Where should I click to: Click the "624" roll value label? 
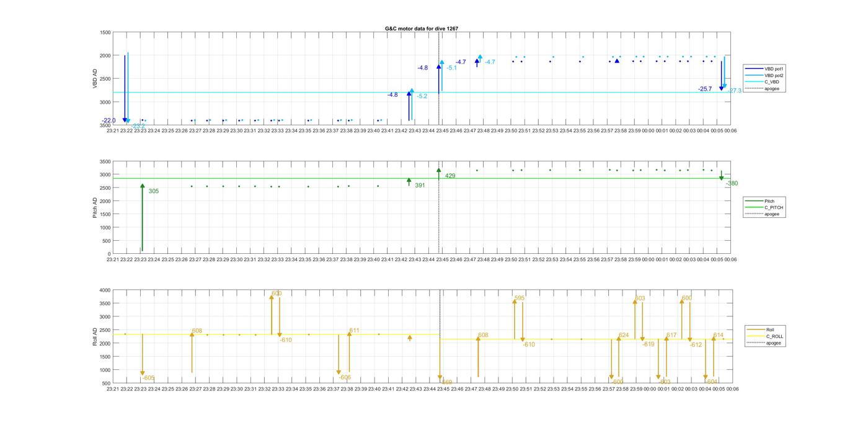click(x=624, y=335)
